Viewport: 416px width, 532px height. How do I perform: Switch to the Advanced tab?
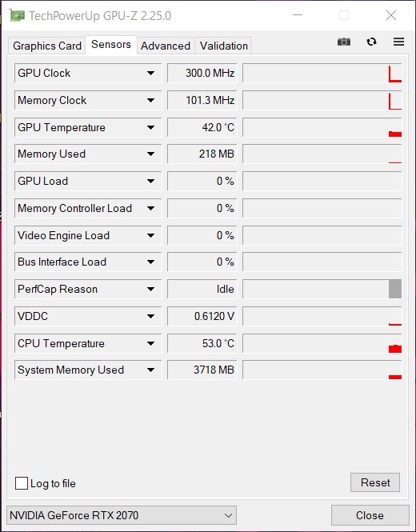point(166,46)
